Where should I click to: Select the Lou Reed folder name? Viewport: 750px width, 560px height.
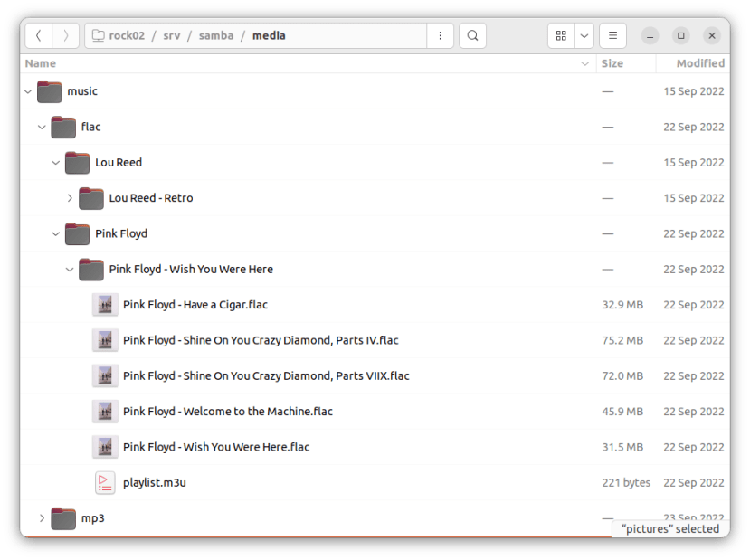click(x=119, y=163)
